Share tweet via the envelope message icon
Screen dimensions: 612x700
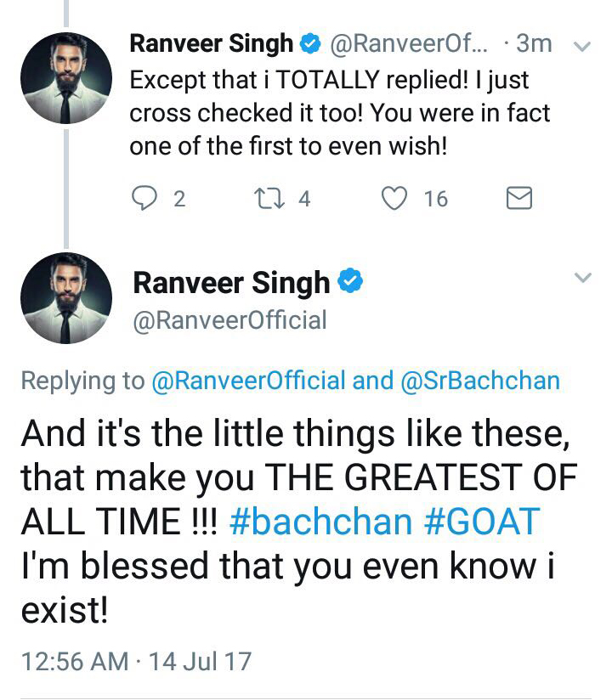pyautogui.click(x=518, y=199)
